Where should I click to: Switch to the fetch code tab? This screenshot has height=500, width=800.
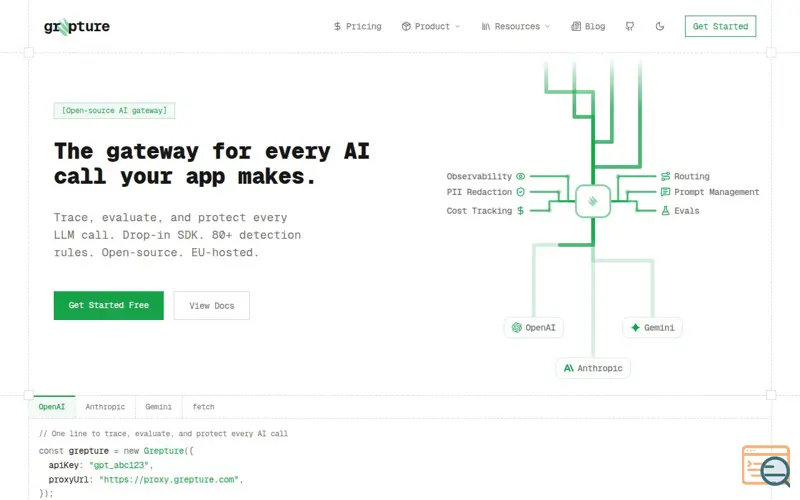point(204,407)
